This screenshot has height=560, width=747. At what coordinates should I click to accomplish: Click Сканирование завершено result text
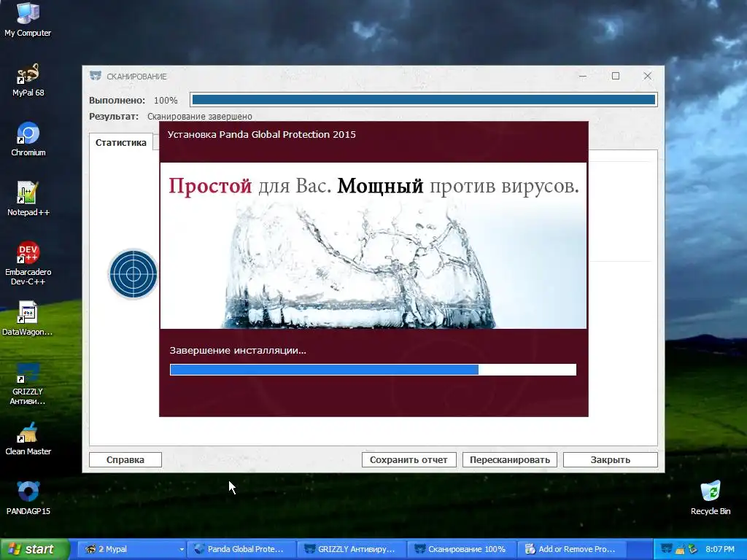click(x=200, y=116)
